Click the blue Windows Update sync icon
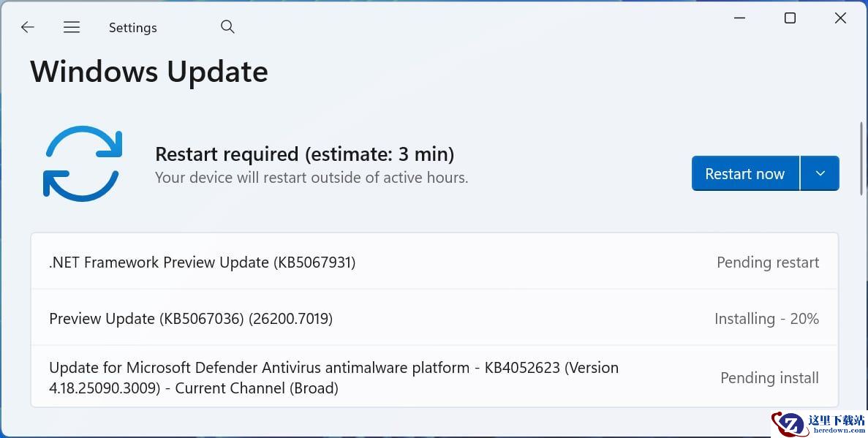 [x=83, y=162]
